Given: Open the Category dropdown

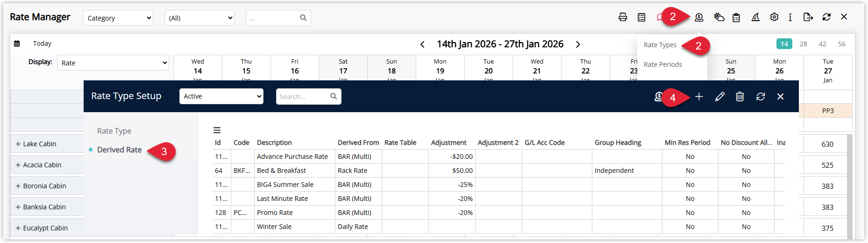Looking at the screenshot, I should click(118, 18).
